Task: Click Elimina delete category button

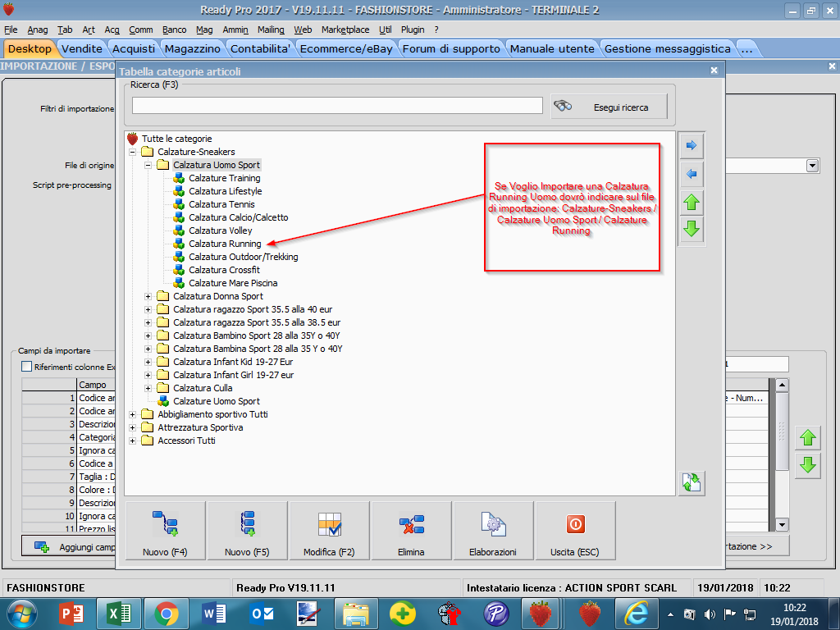Action: [x=411, y=531]
